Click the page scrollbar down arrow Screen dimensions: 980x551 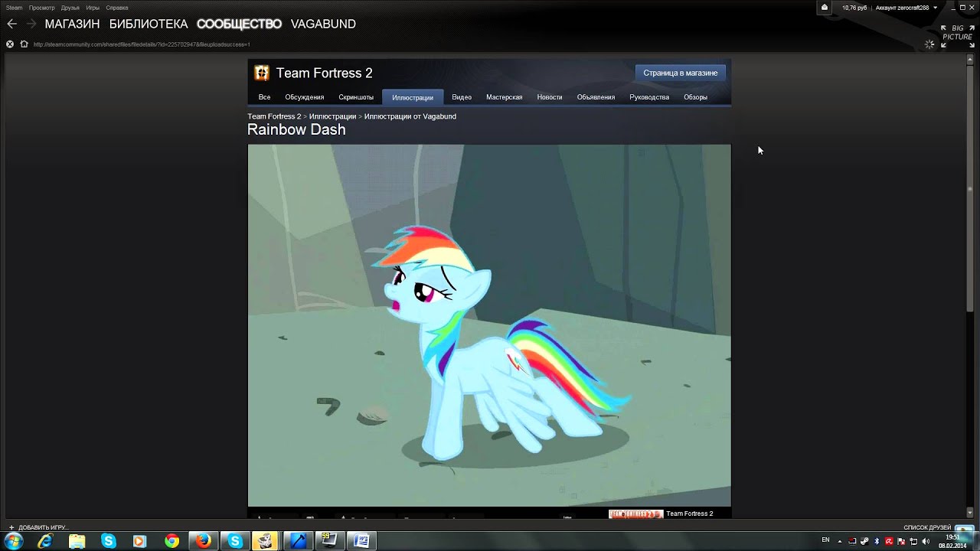point(970,513)
